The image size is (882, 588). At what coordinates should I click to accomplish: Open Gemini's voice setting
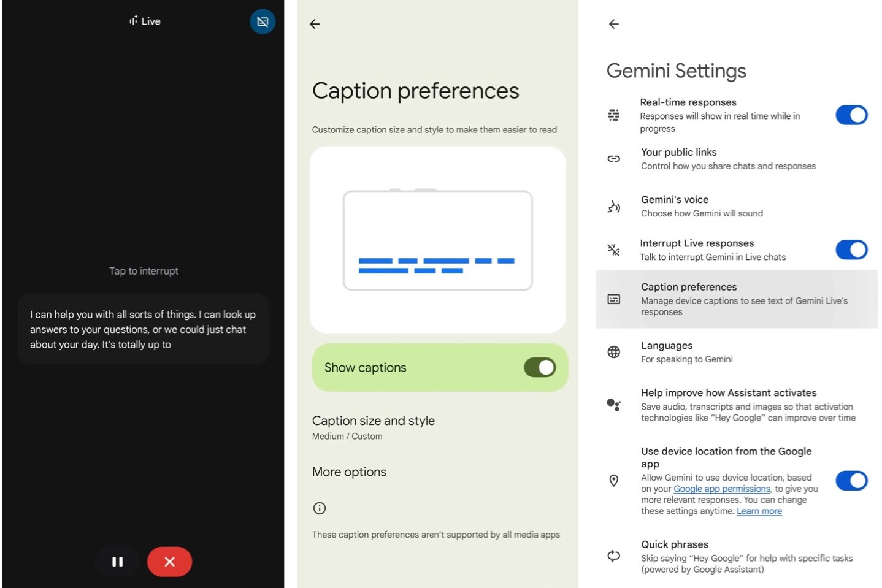coord(737,206)
